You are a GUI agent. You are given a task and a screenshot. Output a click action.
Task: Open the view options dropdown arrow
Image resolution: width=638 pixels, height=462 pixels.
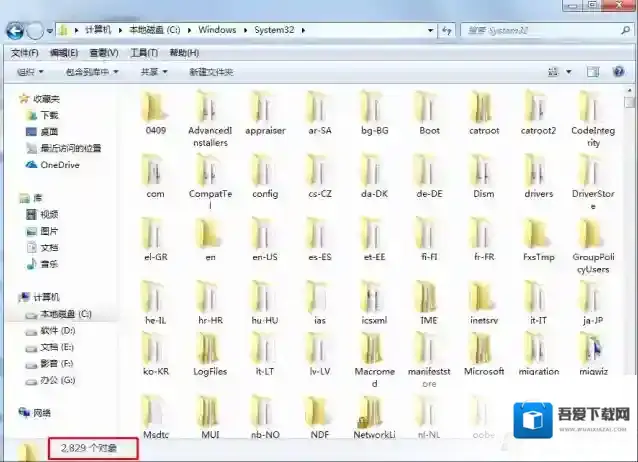[569, 72]
